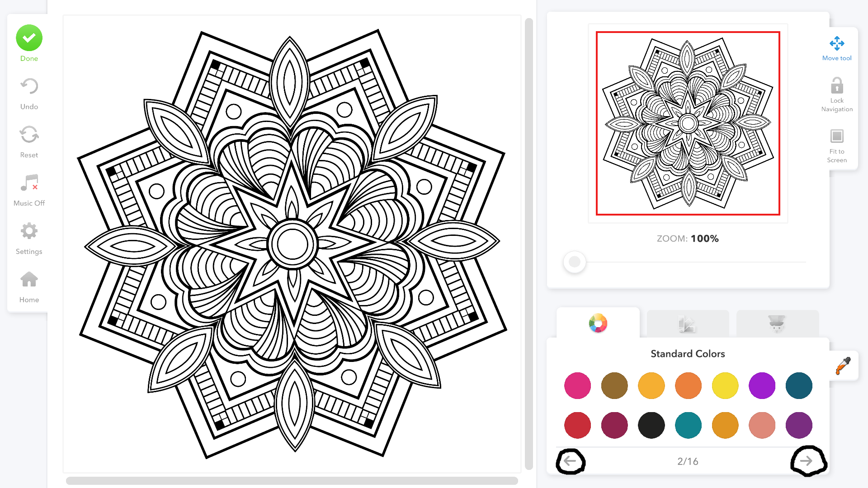The height and width of the screenshot is (488, 868).
Task: Pick the yellow color swatch
Action: pos(725,386)
